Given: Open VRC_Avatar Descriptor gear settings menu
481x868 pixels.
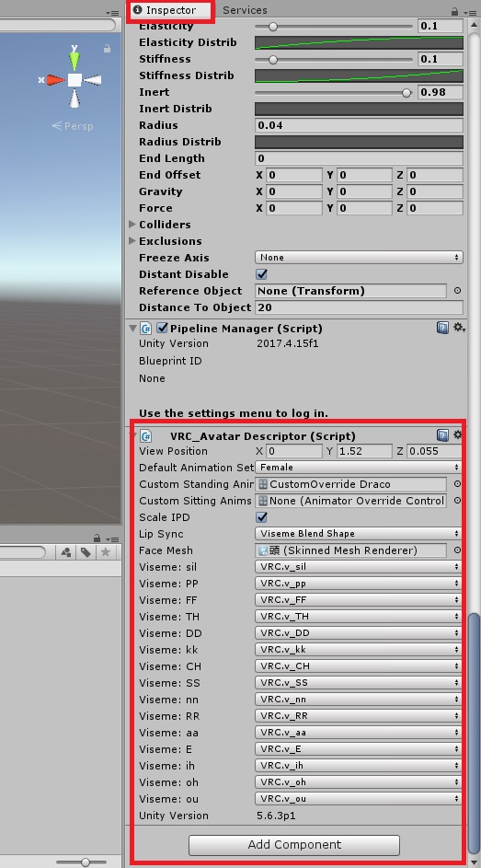Looking at the screenshot, I should [458, 435].
